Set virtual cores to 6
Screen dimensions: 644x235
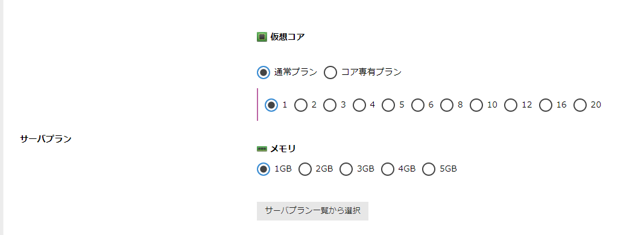click(418, 105)
